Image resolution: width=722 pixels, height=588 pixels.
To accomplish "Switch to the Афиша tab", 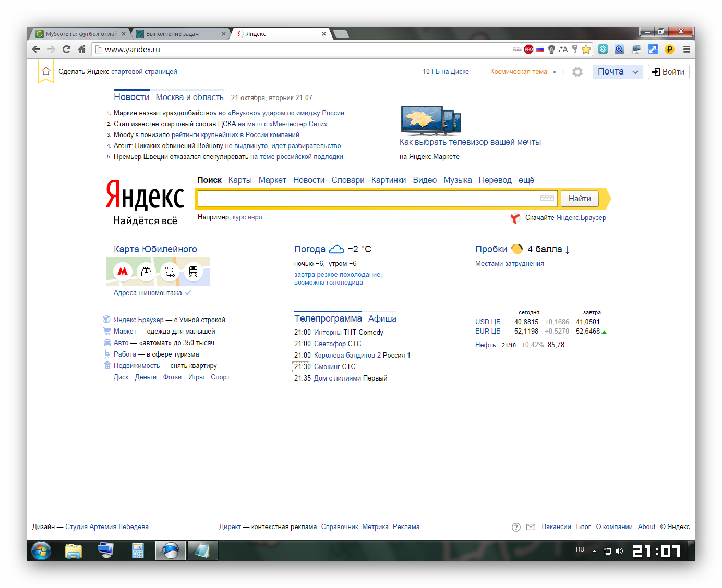I will point(382,318).
